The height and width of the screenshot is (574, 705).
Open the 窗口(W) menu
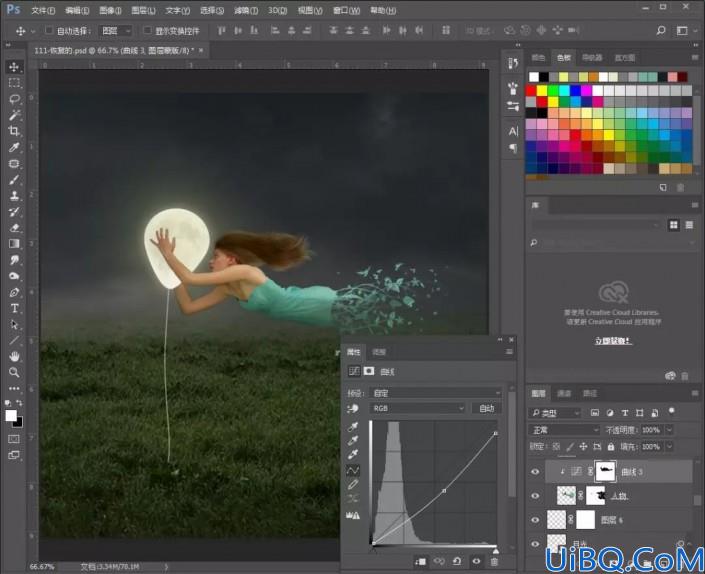(346, 10)
